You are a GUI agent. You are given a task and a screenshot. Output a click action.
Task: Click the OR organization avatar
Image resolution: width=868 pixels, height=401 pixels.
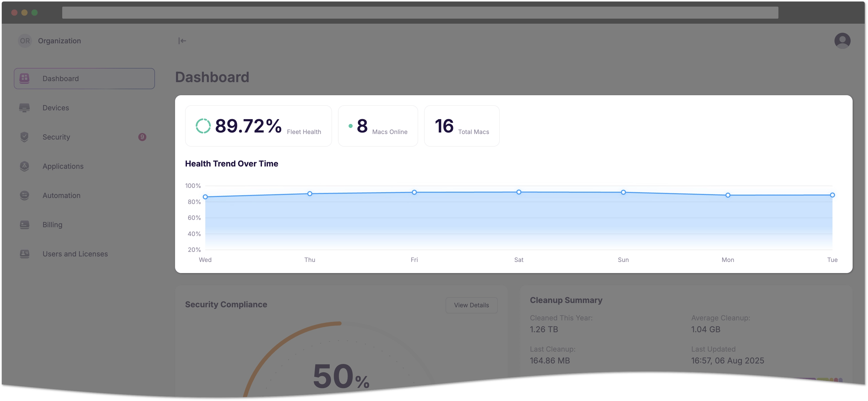[x=25, y=41]
